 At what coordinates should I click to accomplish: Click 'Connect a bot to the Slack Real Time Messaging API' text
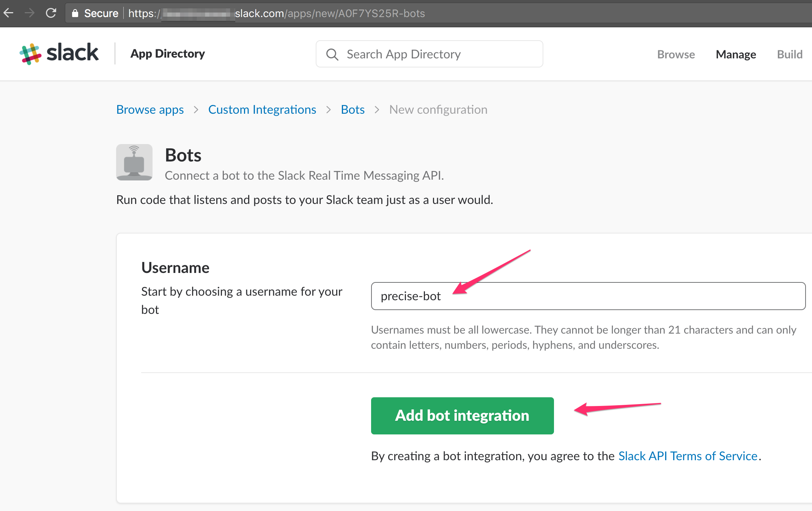pos(304,176)
